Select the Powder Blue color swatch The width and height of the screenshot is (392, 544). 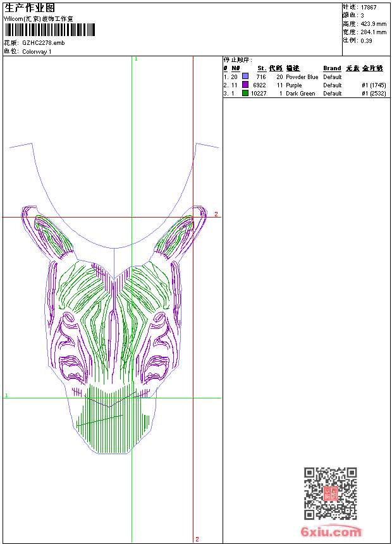pos(245,77)
